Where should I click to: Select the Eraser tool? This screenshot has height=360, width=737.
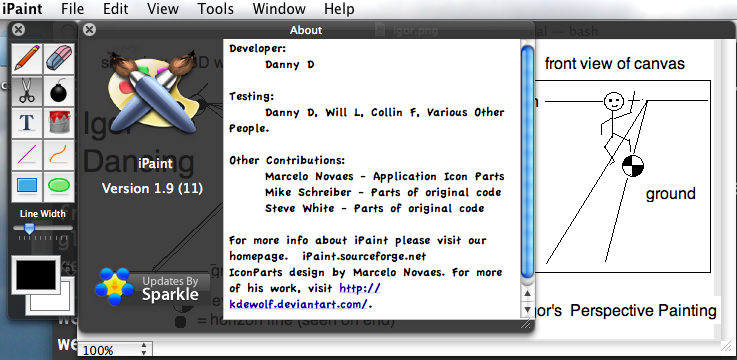59,58
